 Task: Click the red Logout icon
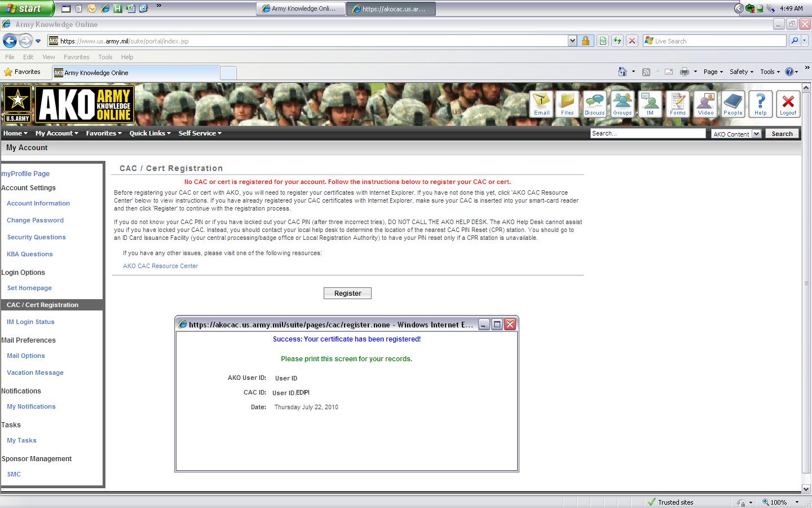pos(788,104)
